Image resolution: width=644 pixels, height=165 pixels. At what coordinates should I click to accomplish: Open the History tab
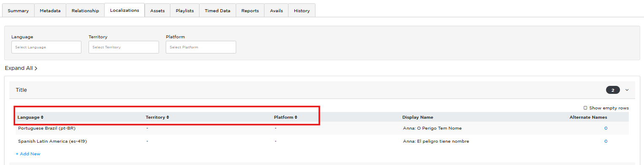pyautogui.click(x=302, y=11)
